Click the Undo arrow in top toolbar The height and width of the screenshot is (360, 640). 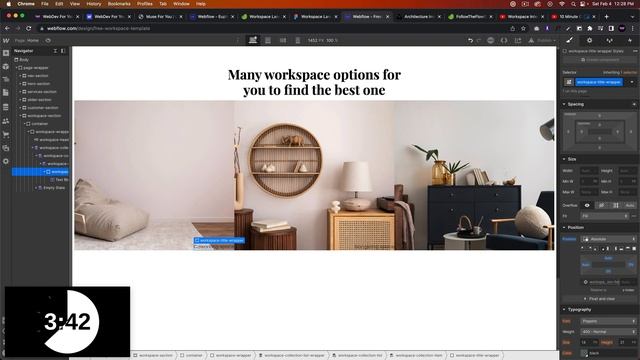470,40
